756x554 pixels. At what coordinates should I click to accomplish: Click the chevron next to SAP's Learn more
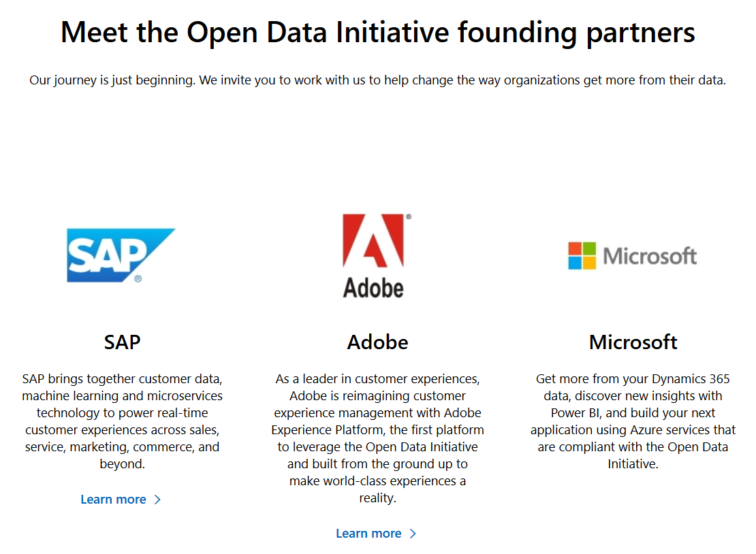(x=158, y=499)
